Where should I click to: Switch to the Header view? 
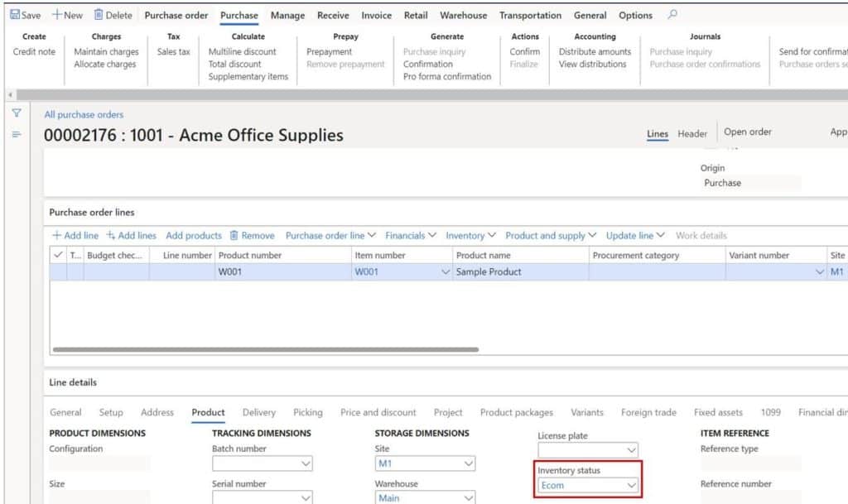click(x=692, y=132)
